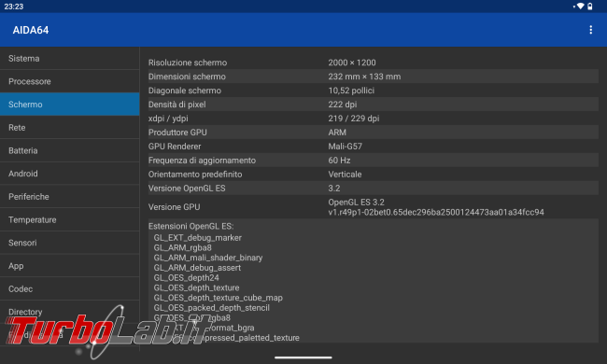Open the Temperature section
The height and width of the screenshot is (364, 607).
coord(70,219)
